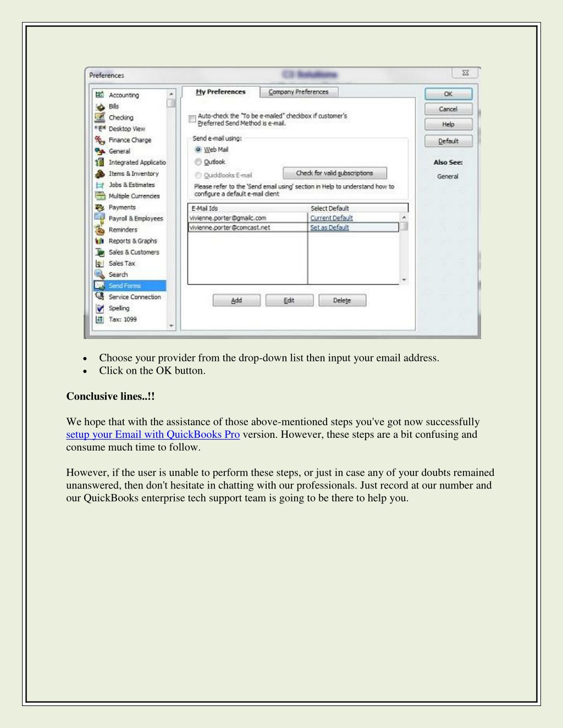Image resolution: width=563 pixels, height=728 pixels.
Task: Click the Integrated Applications preference icon
Action: coord(100,162)
